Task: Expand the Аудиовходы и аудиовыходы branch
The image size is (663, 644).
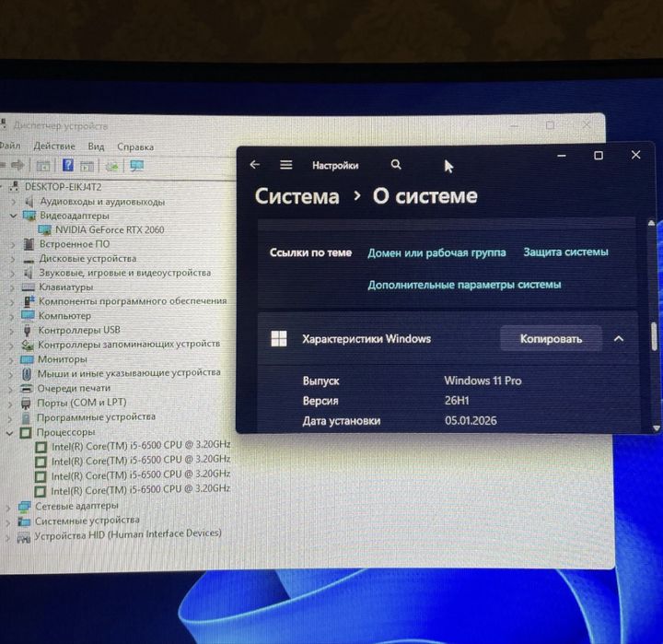Action: point(13,202)
